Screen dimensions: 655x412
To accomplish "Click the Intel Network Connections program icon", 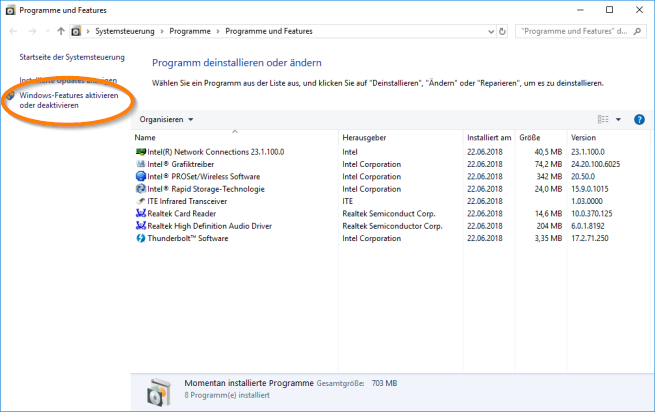I will tap(141, 152).
